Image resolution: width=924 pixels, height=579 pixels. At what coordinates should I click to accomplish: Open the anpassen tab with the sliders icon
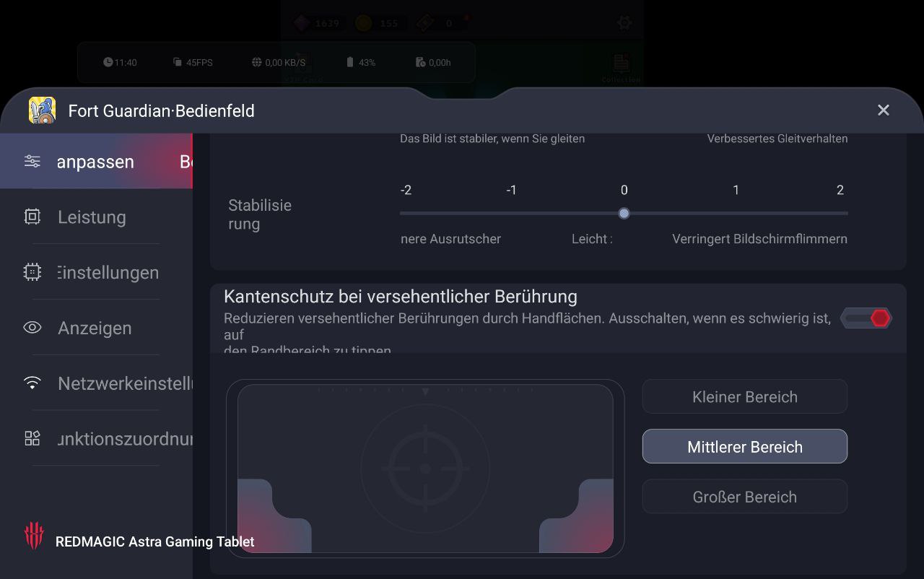(96, 161)
